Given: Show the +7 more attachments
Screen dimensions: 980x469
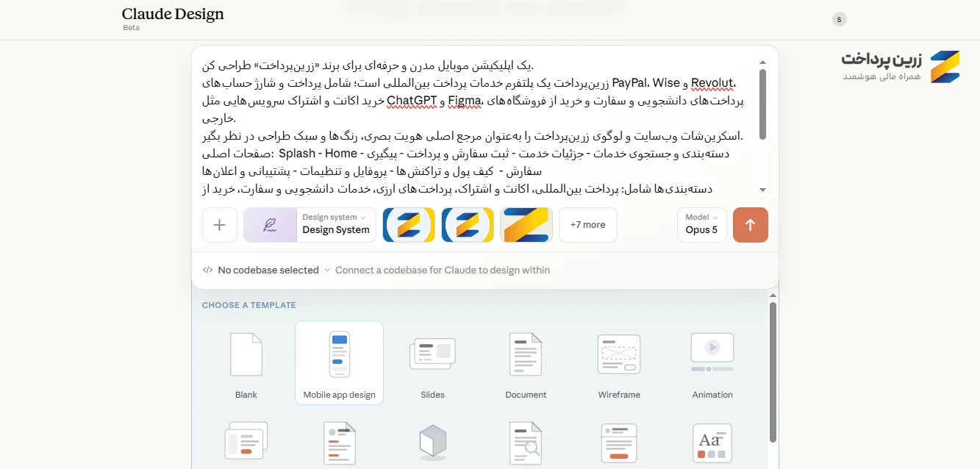Looking at the screenshot, I should click(x=588, y=225).
